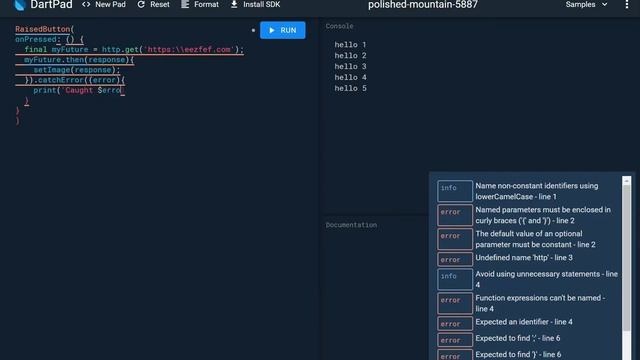
Task: Click the Install SDK download arrow icon
Action: pyautogui.click(x=234, y=4)
